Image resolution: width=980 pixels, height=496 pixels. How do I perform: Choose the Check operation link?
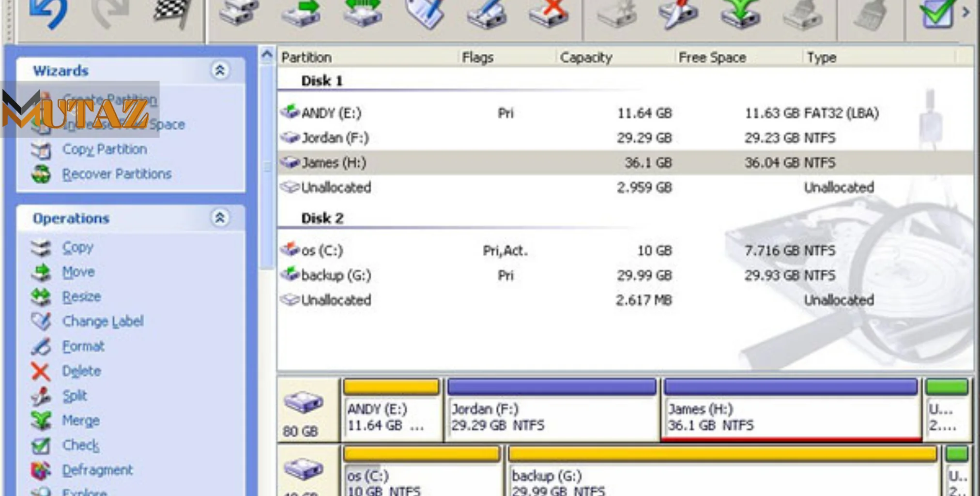click(x=80, y=445)
